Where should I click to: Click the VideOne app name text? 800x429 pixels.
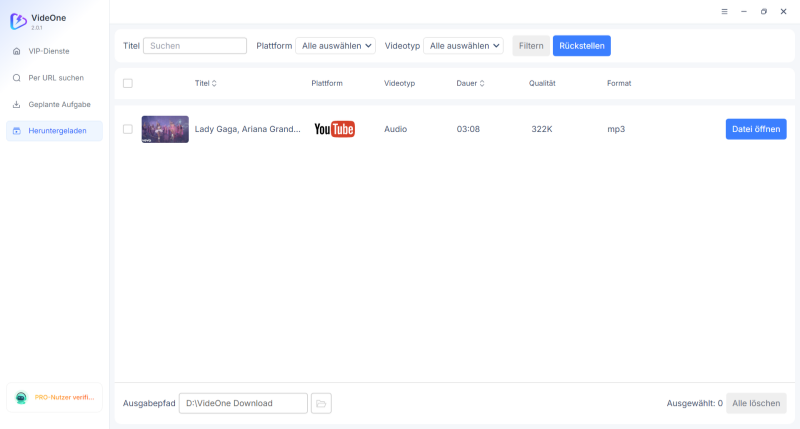[x=48, y=18]
